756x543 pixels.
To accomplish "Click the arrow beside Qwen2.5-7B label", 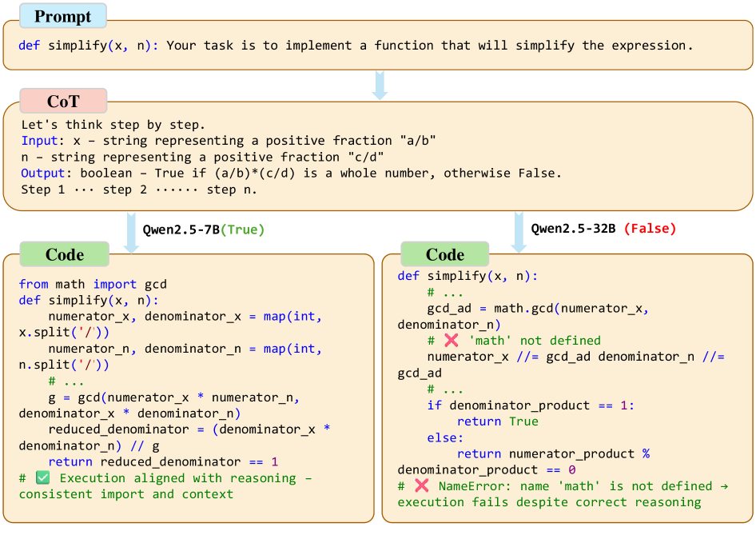I will tap(131, 231).
